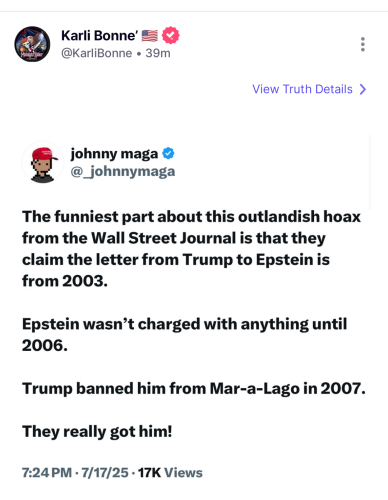
Task: Click the View Truth Details link
Action: click(x=302, y=89)
